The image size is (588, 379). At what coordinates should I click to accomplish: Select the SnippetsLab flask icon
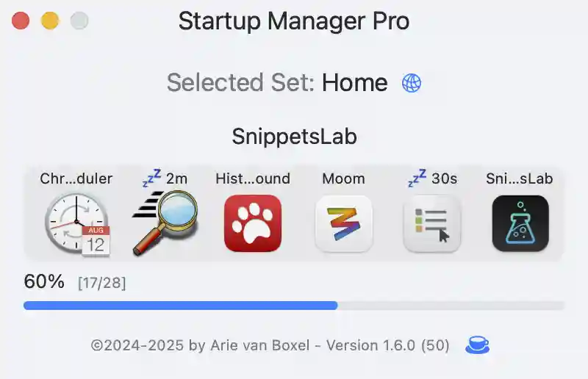[520, 223]
